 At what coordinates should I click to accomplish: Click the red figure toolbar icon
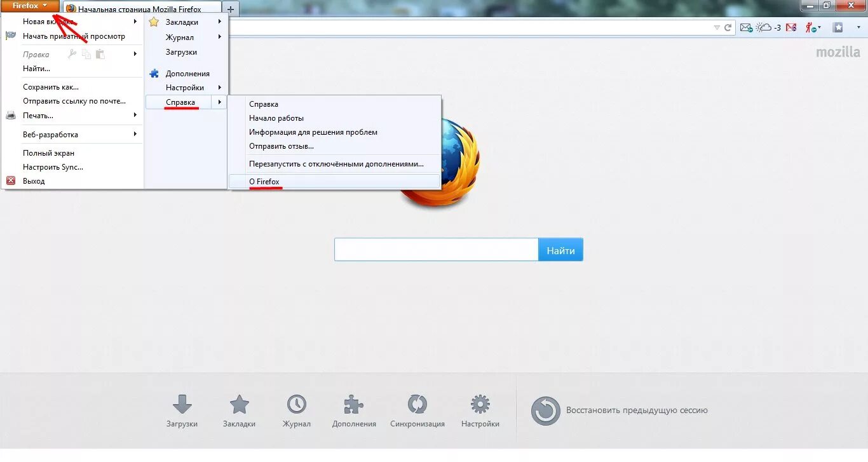(810, 27)
